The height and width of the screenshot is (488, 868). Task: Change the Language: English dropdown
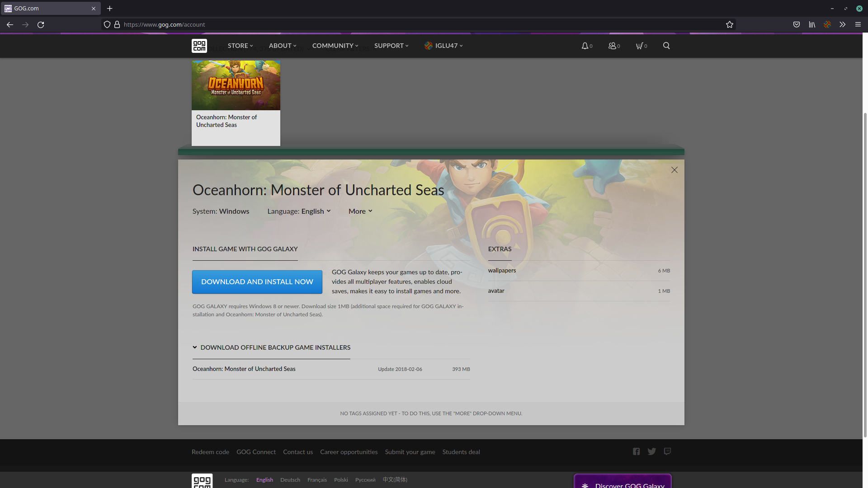pyautogui.click(x=299, y=211)
